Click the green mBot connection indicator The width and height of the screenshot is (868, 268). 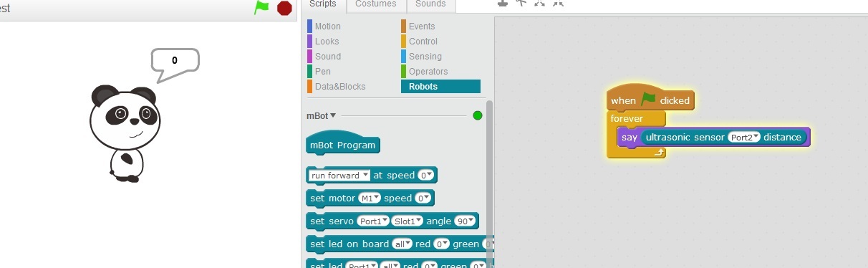(x=478, y=115)
